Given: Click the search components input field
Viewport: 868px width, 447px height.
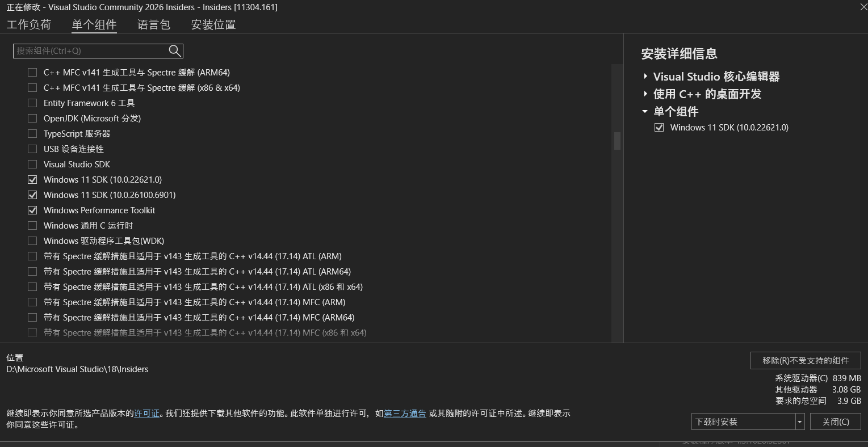Looking at the screenshot, I should [91, 50].
